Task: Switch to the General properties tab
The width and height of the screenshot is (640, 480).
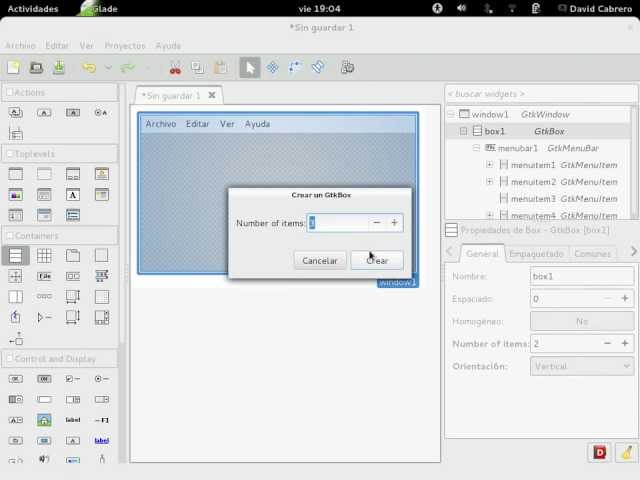Action: point(482,254)
